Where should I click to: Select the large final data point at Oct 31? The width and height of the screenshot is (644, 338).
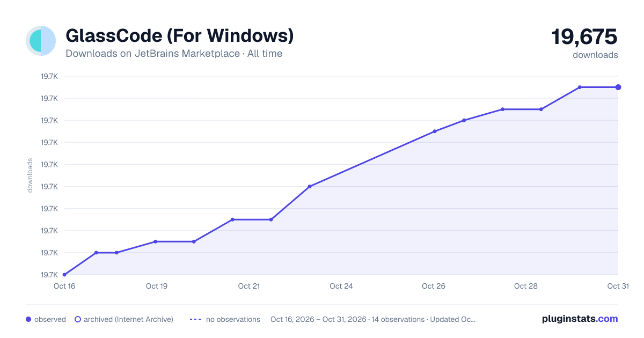(x=618, y=87)
